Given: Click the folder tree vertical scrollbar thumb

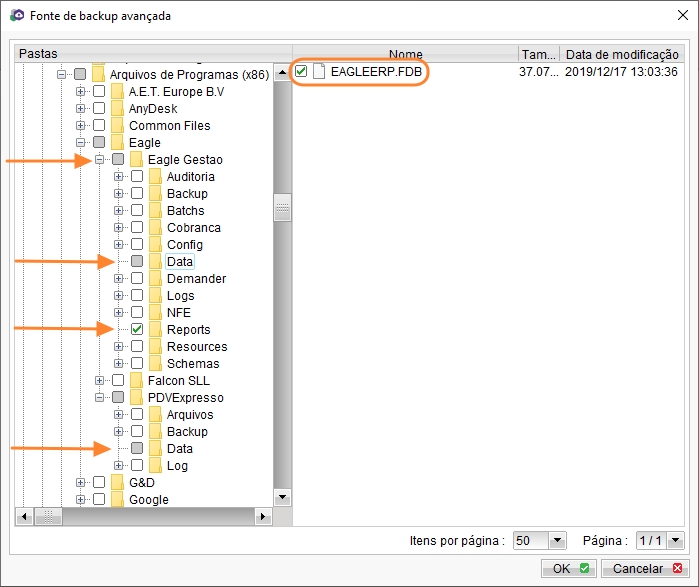Looking at the screenshot, I should (x=282, y=208).
